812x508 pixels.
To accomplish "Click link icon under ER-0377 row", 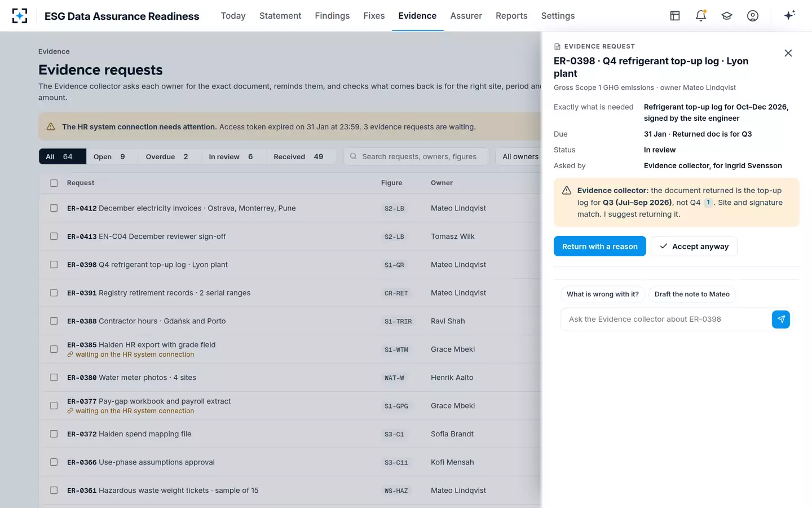I will 70,411.
